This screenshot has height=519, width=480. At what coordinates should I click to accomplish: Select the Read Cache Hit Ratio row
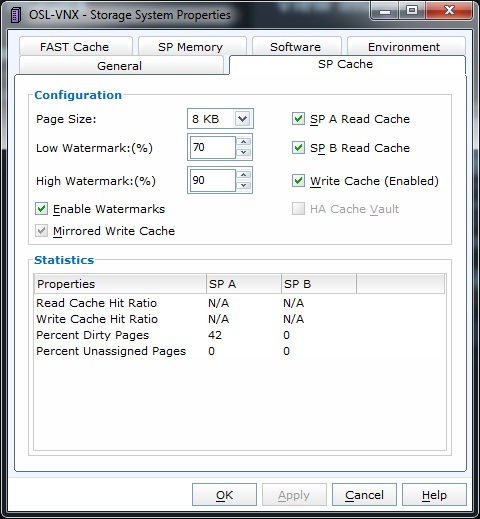point(239,303)
